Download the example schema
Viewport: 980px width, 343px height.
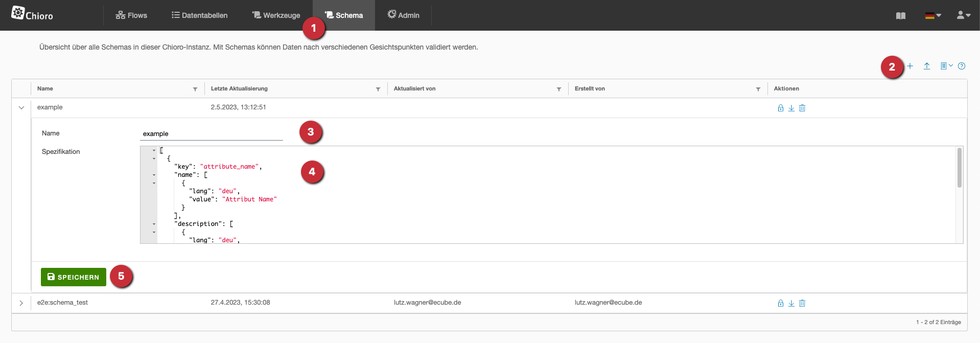point(791,108)
